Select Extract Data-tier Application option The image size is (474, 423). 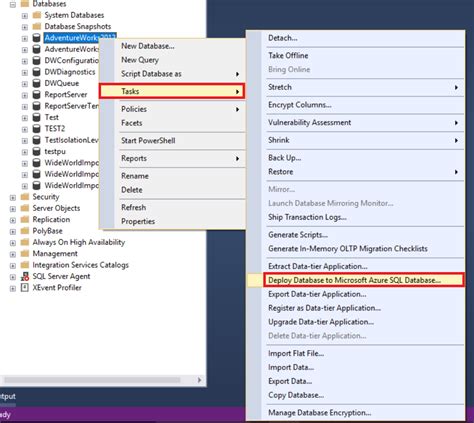tap(355, 266)
